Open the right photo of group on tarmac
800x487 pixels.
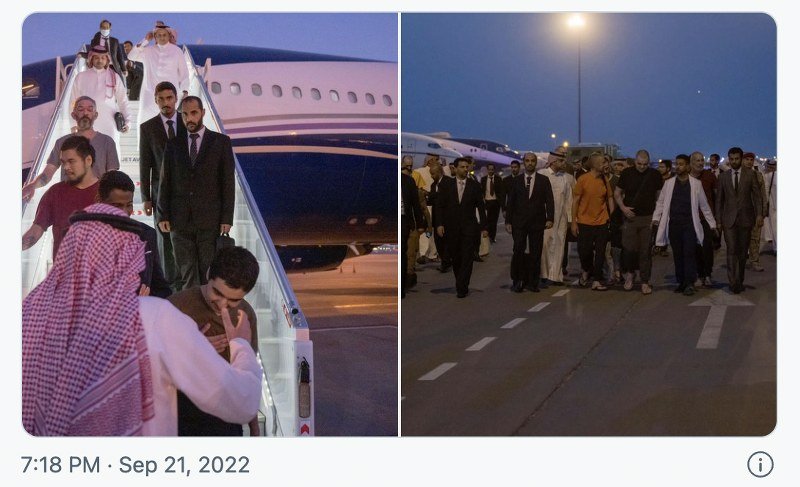[589, 224]
